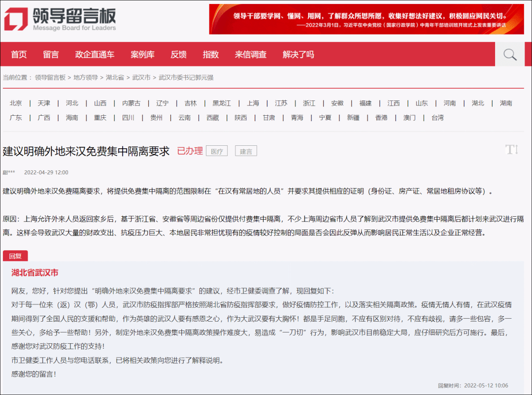Open the 案例库 menu item
The height and width of the screenshot is (395, 532).
[x=142, y=55]
